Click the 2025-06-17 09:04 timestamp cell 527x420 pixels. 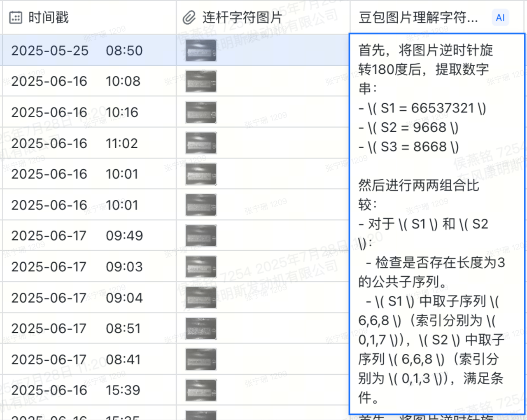point(77,298)
